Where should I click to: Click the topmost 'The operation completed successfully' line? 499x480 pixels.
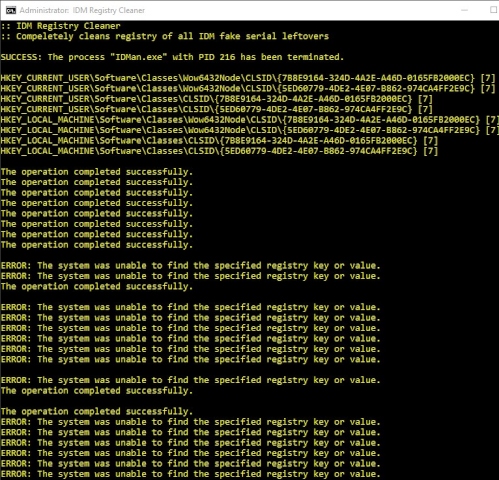pyautogui.click(x=97, y=172)
